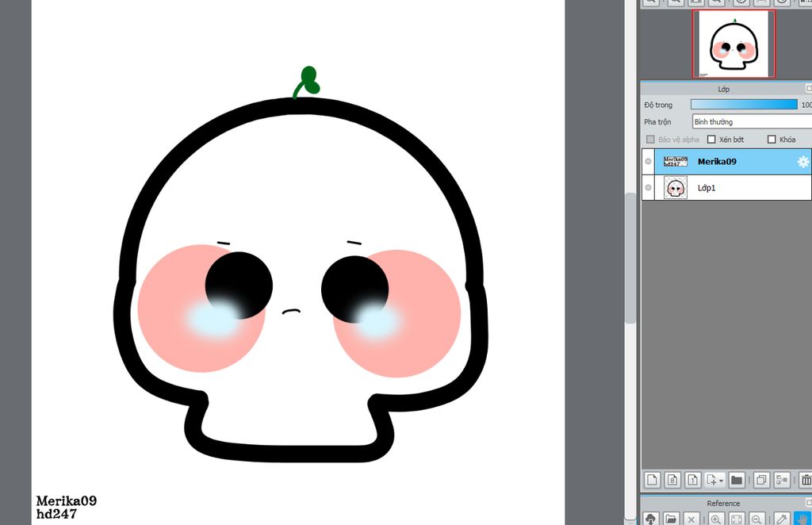Tick the Bảo vệ alpha checkbox
The height and width of the screenshot is (525, 812).
(x=650, y=140)
